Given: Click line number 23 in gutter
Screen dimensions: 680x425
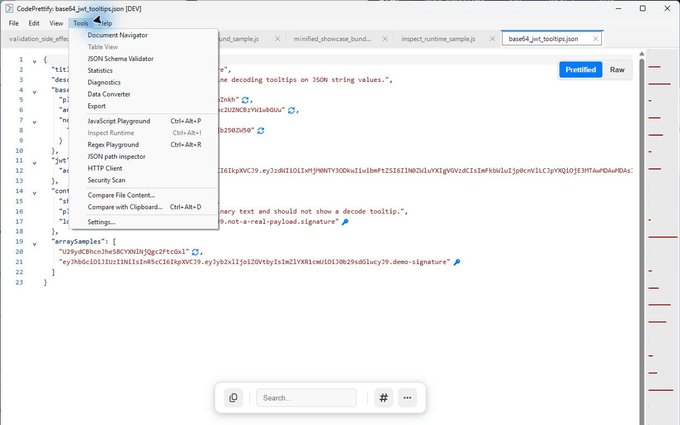Looking at the screenshot, I should coord(19,282).
